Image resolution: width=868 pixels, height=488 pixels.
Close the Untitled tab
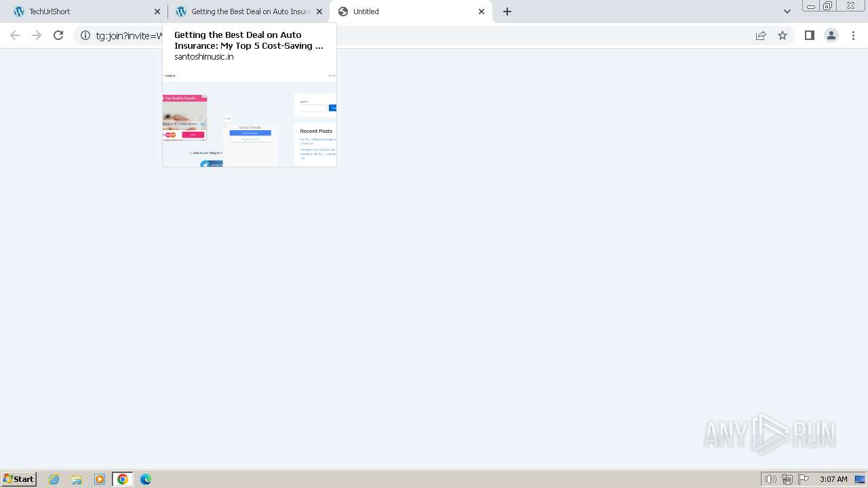point(481,12)
